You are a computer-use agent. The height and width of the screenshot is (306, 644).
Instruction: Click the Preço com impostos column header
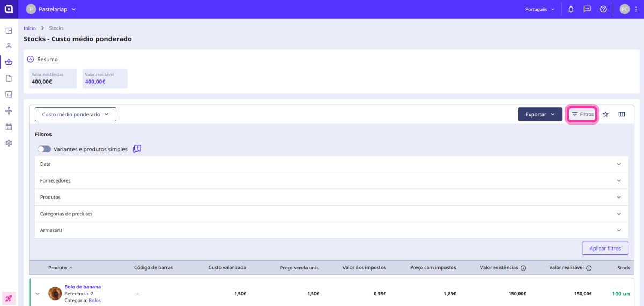[433, 268]
